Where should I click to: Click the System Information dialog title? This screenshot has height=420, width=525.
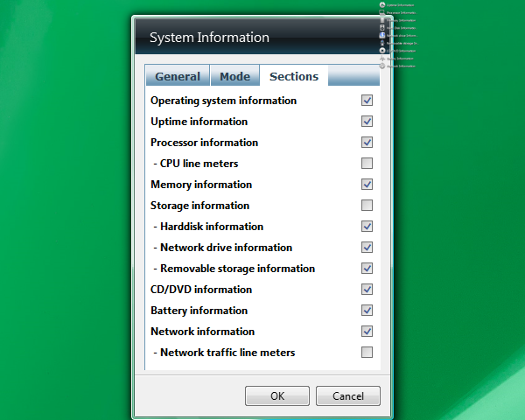(x=209, y=37)
